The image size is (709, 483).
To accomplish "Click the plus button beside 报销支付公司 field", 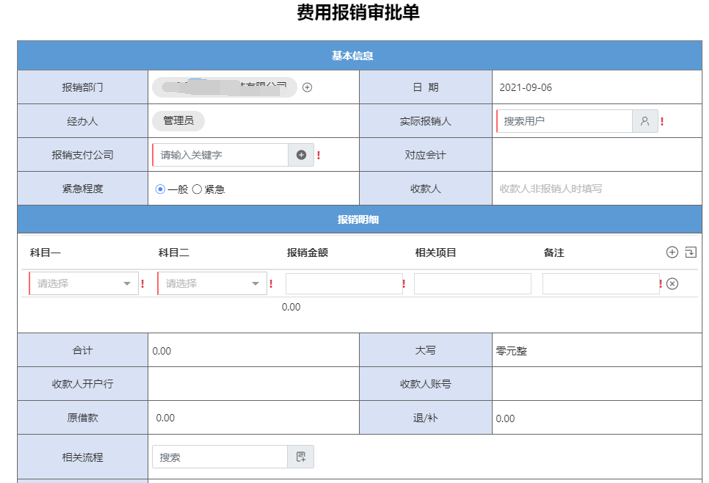I will click(x=301, y=155).
